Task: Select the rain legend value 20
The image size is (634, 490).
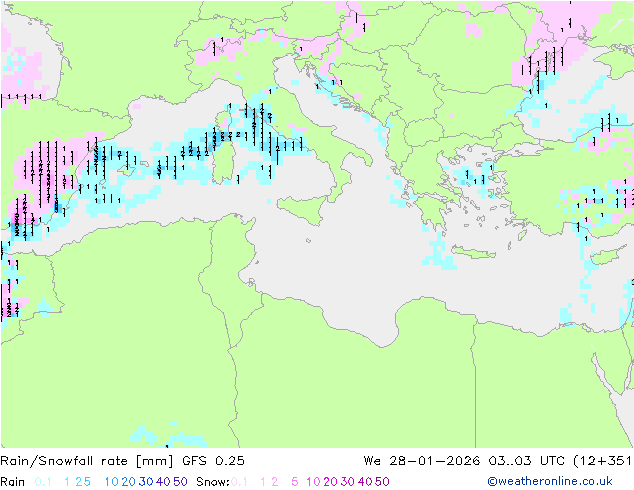Action: (x=129, y=482)
